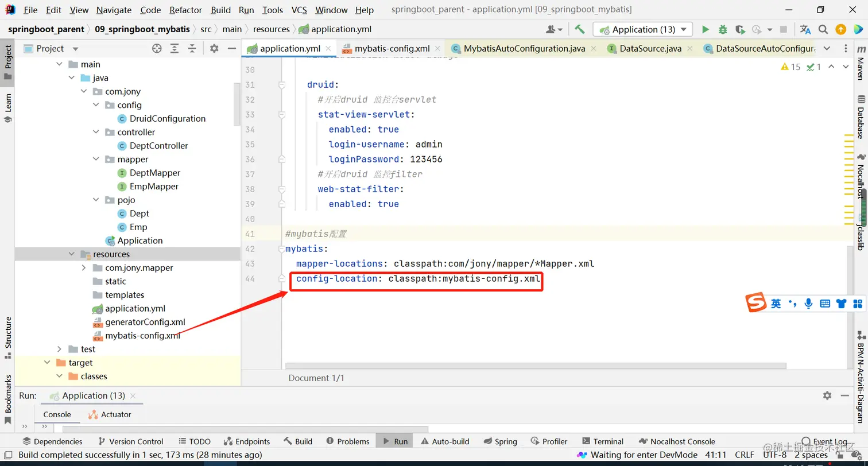Close the application.yml editor tab
Screen dimensions: 868x466
[328, 49]
